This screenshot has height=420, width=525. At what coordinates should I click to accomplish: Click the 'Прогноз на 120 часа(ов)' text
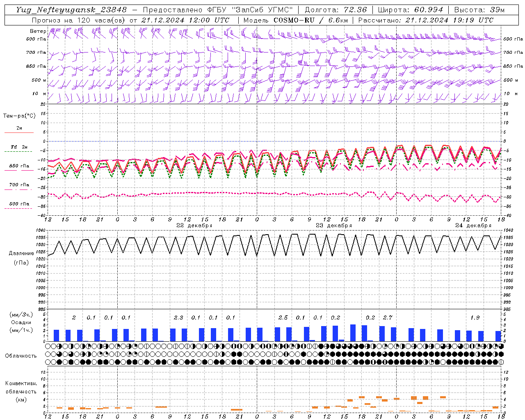tap(79, 20)
